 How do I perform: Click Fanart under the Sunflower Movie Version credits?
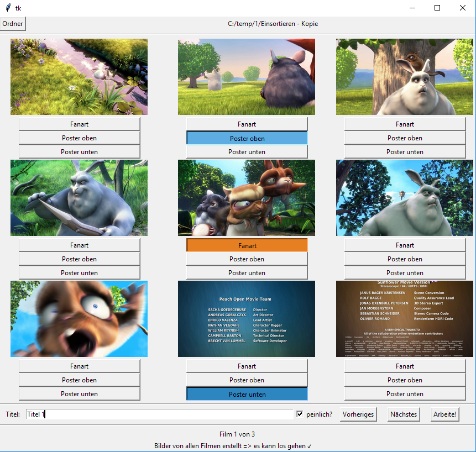[405, 366]
